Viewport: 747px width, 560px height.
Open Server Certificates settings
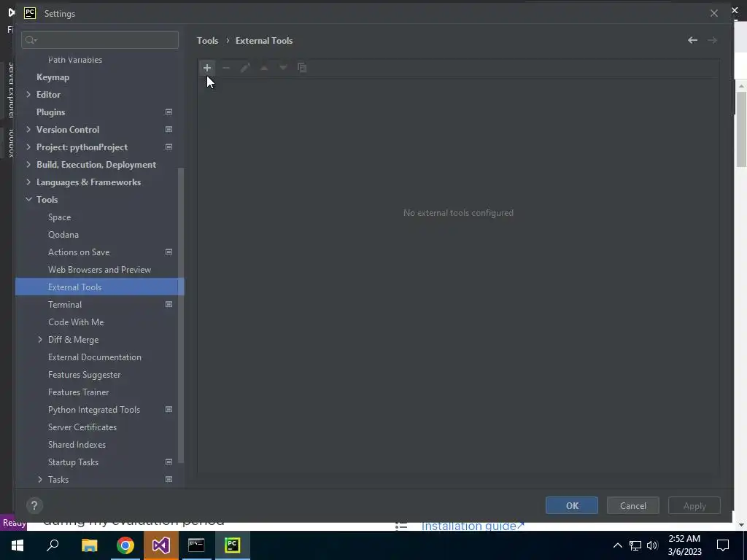tap(82, 427)
